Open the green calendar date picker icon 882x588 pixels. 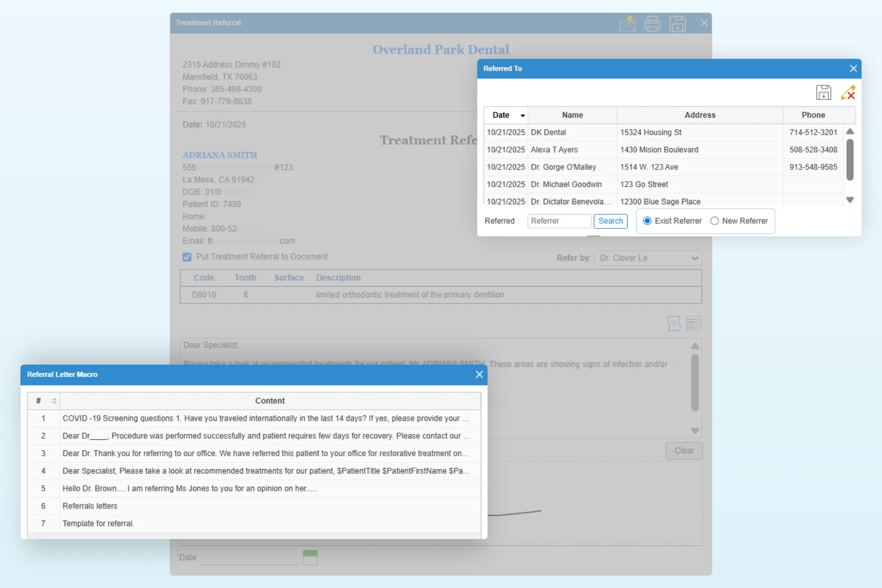tap(310, 557)
